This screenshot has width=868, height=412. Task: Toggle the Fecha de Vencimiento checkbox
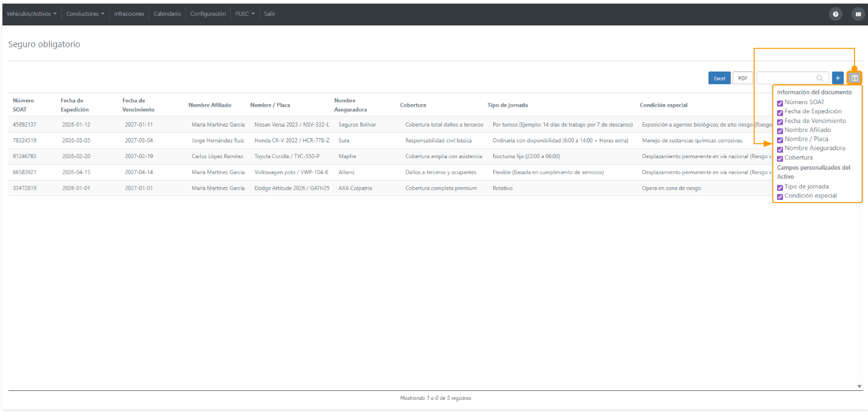[780, 121]
